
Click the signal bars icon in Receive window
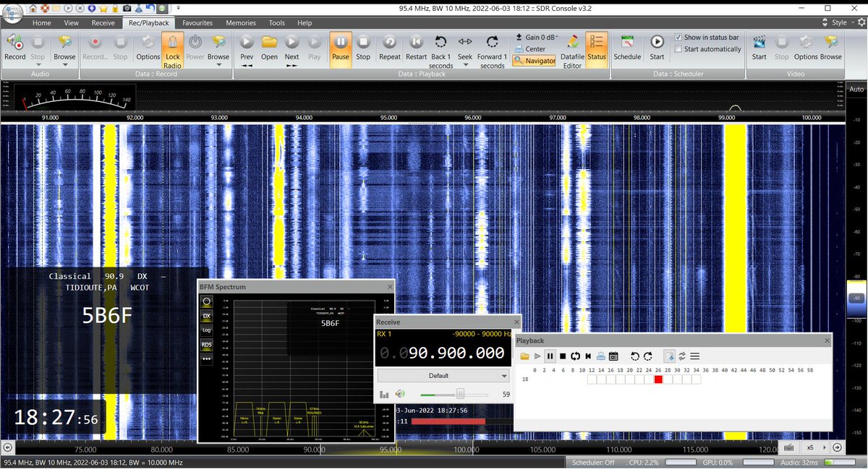(384, 395)
